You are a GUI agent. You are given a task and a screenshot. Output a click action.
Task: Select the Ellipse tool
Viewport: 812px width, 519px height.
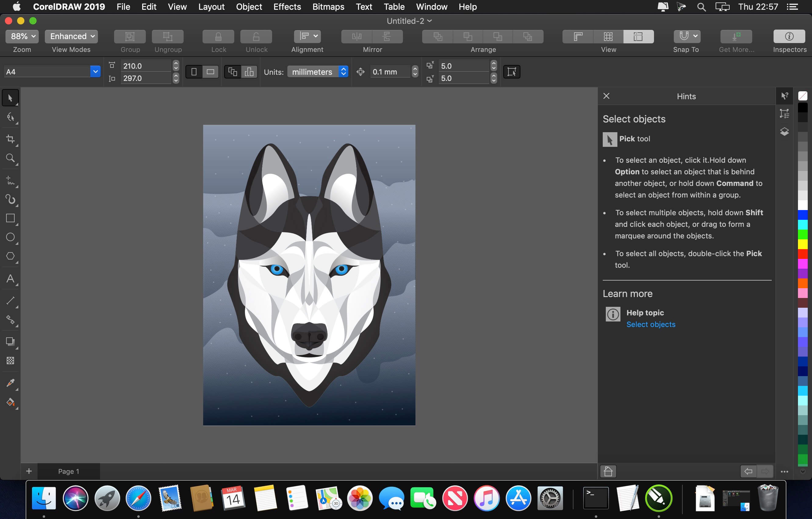point(10,237)
